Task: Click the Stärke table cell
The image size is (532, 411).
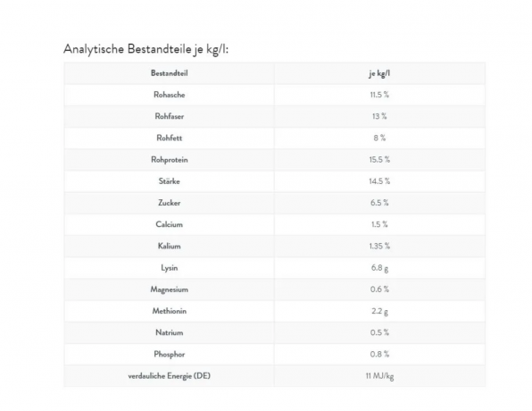Action: [x=170, y=181]
